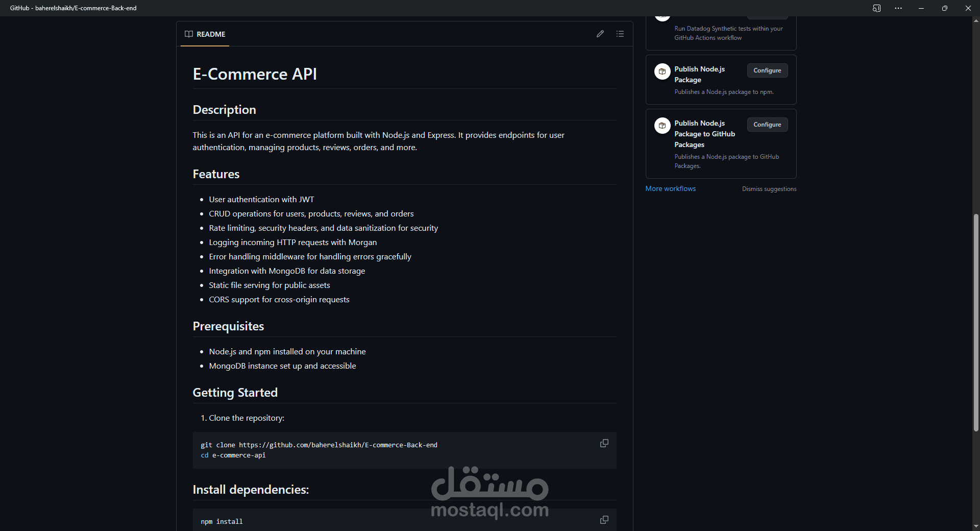Click the Publish to GitHub Packages workflow icon
Screen dimensions: 980x531
click(663, 126)
